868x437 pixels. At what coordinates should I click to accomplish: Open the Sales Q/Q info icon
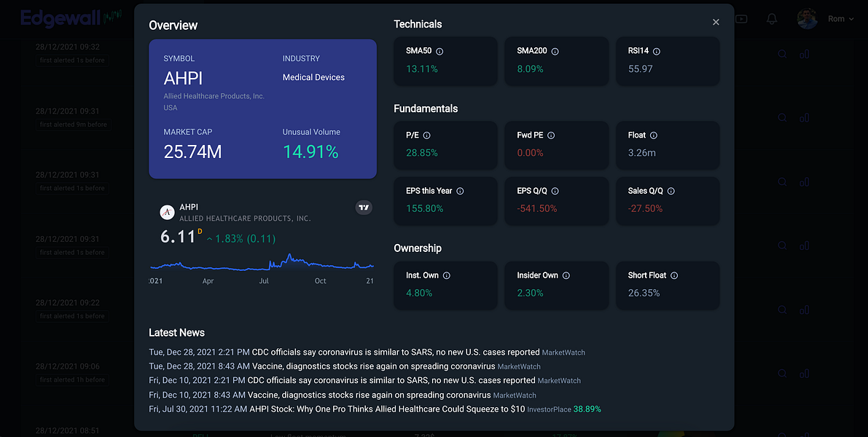point(671,191)
